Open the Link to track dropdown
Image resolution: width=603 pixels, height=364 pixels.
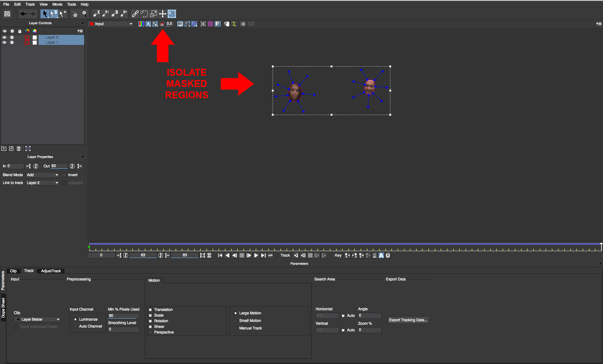click(x=42, y=183)
